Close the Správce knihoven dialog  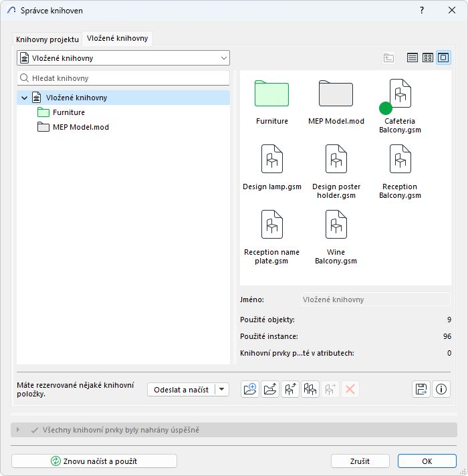point(452,10)
